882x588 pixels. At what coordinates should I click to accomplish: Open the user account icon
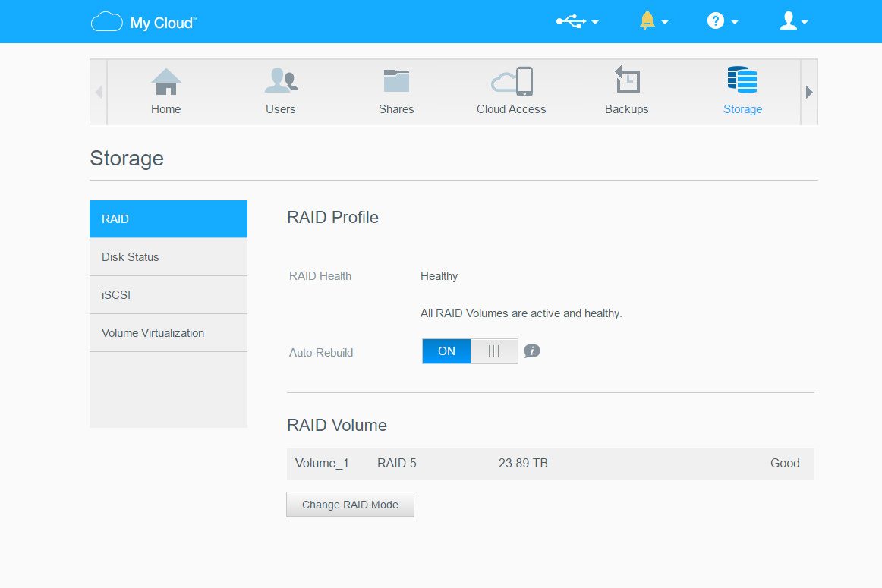pyautogui.click(x=789, y=20)
